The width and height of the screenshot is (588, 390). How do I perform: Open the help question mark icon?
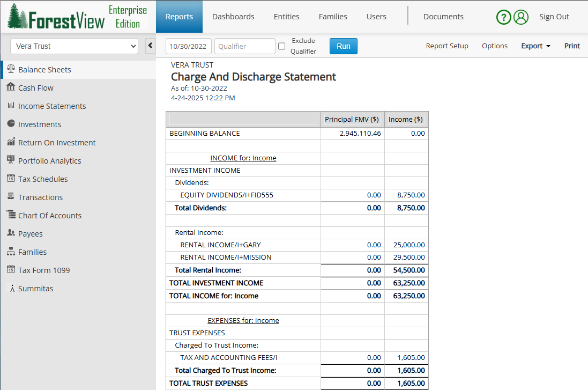click(x=503, y=17)
